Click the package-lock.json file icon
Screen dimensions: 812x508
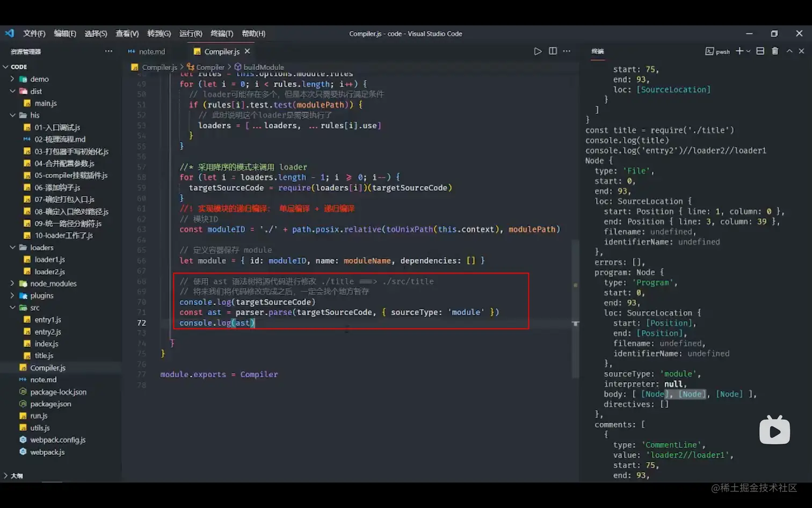[x=23, y=392]
